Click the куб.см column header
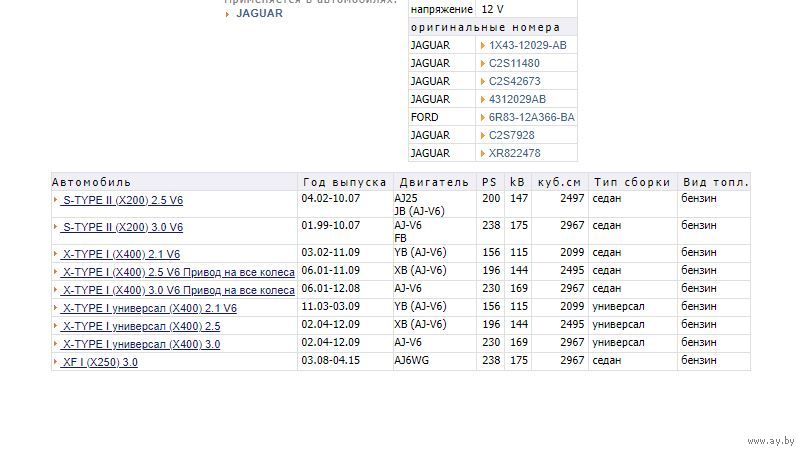The width and height of the screenshot is (802, 452). point(560,182)
